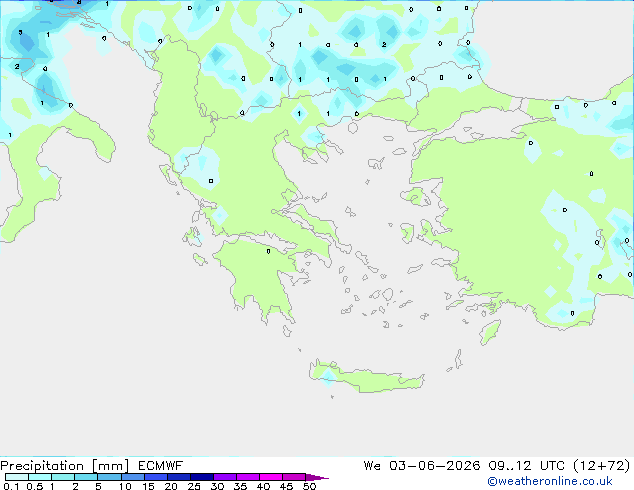Click the legend label '15'
This screenshot has height=490, width=634.
148,486
